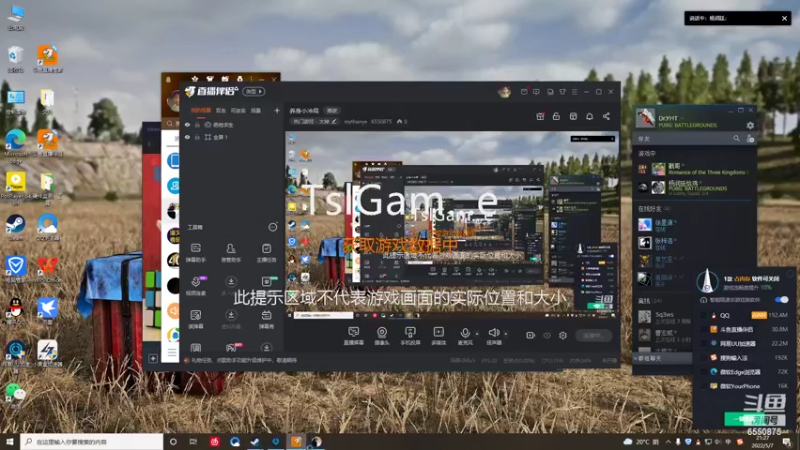Mute the speaker in Douyu toolbar

tap(493, 336)
